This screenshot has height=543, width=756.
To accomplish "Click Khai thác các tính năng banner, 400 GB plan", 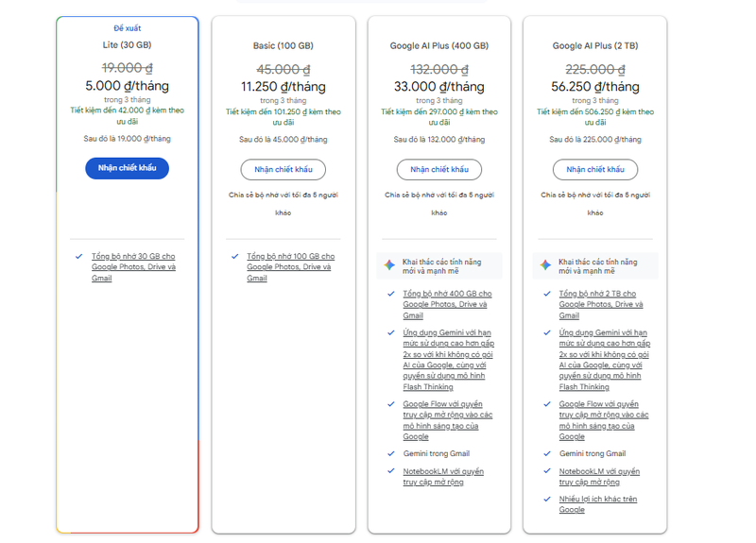I will (439, 266).
